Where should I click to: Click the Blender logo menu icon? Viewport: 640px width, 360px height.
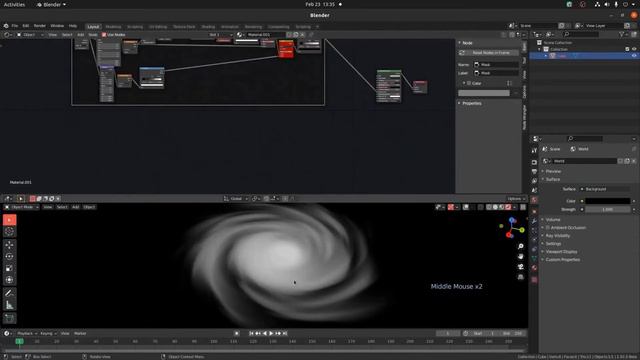6,26
